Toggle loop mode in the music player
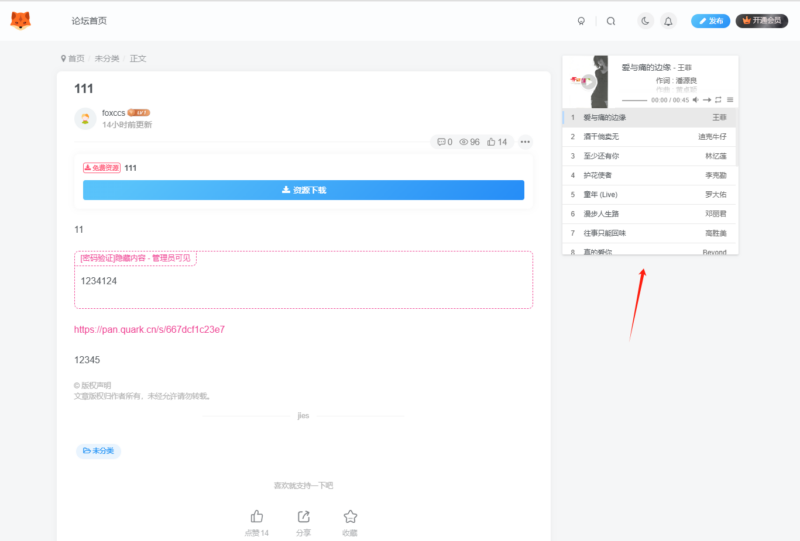The height and width of the screenshot is (541, 800). 718,100
